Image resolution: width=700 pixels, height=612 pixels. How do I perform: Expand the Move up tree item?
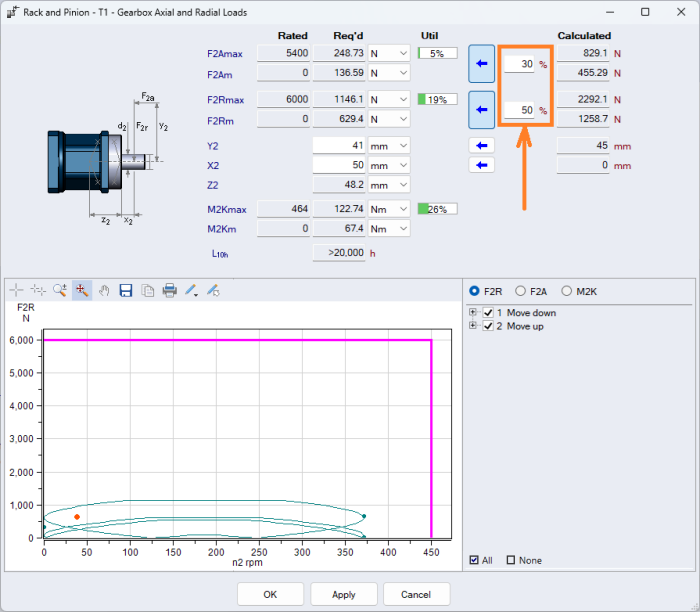click(473, 326)
